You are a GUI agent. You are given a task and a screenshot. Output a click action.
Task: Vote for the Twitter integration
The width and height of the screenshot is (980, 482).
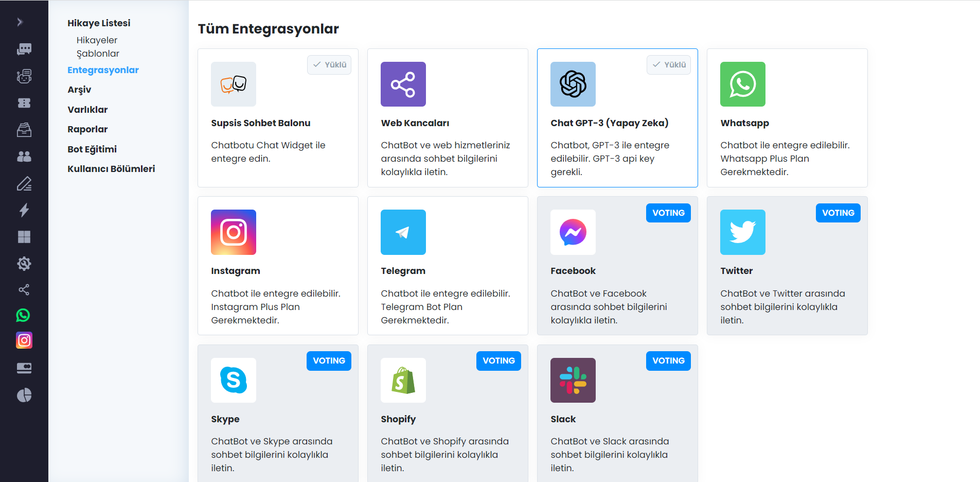point(838,213)
